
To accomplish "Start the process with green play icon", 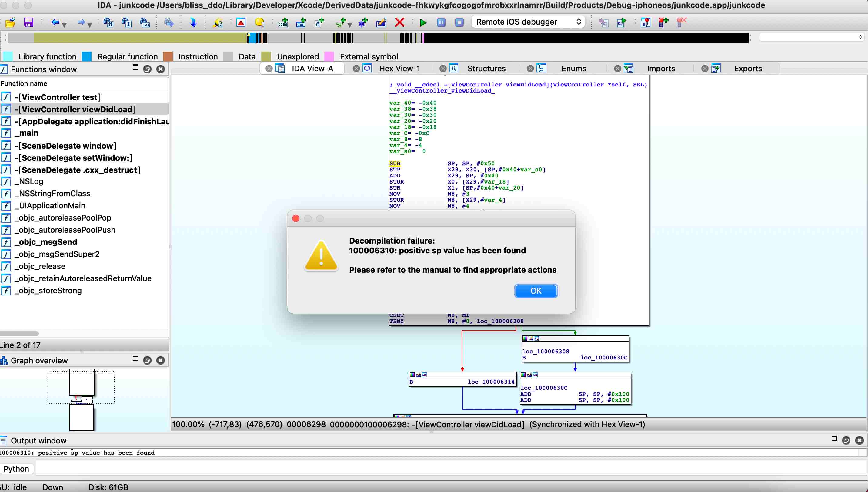I will click(x=423, y=22).
